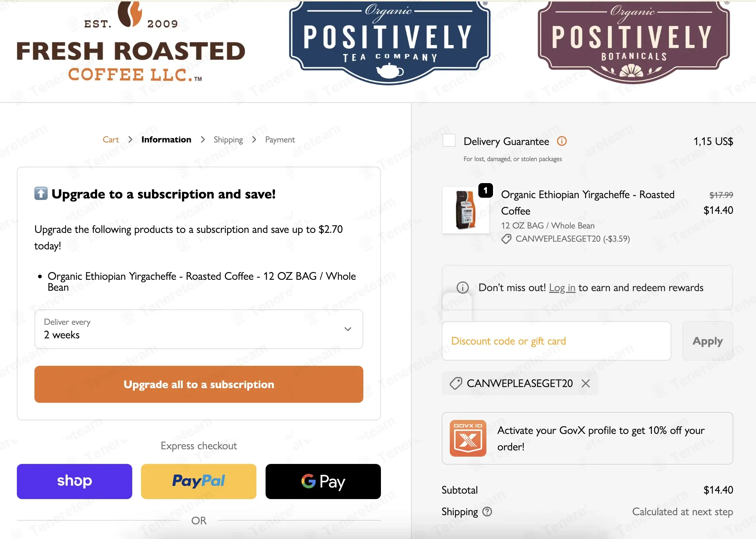This screenshot has width=756, height=539.
Task: Open the Positively Tea Company logo
Action: pyautogui.click(x=389, y=43)
